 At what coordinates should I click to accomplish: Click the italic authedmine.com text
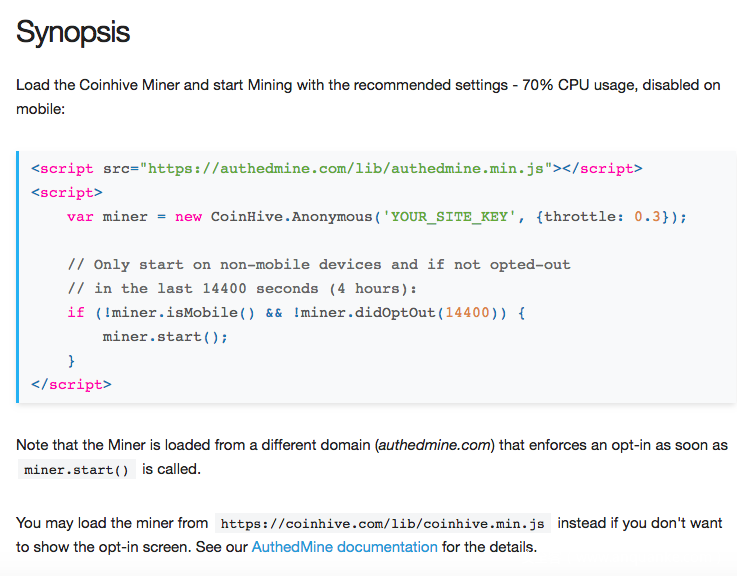pos(435,444)
